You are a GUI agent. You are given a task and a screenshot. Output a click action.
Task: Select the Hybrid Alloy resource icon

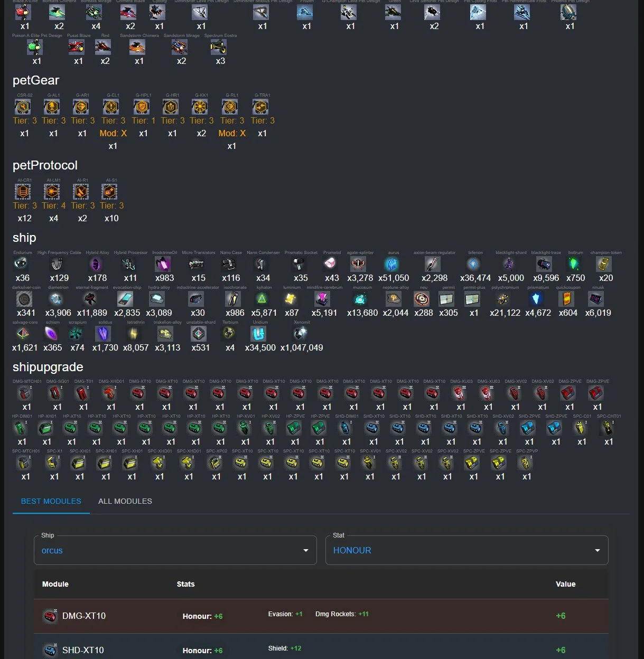point(96,263)
